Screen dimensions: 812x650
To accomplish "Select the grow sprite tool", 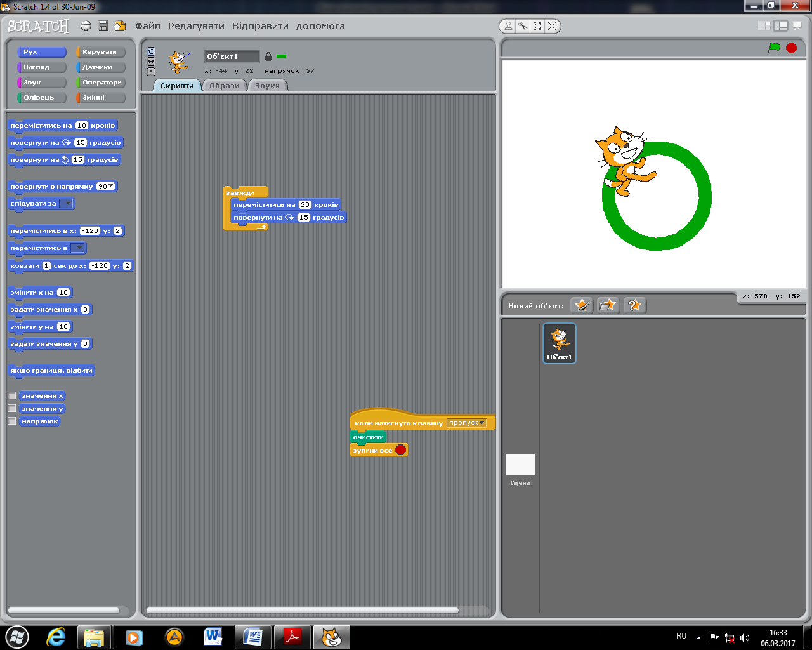I will (x=537, y=26).
